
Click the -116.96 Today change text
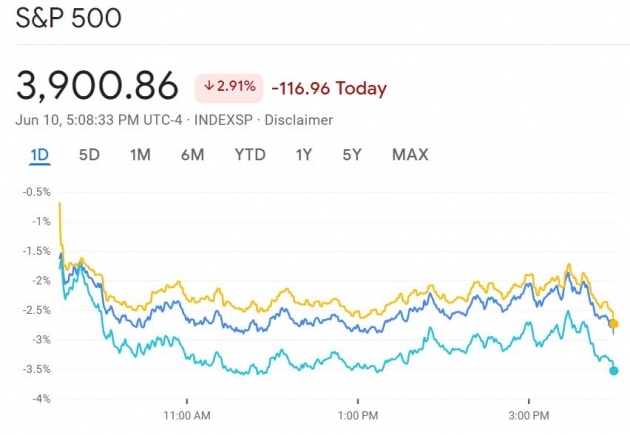(x=329, y=88)
